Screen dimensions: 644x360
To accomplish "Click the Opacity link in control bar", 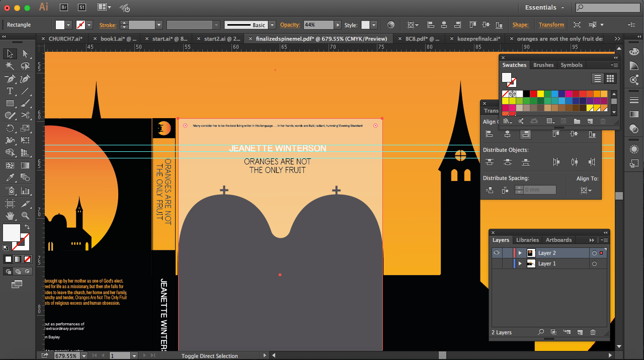I will click(290, 25).
